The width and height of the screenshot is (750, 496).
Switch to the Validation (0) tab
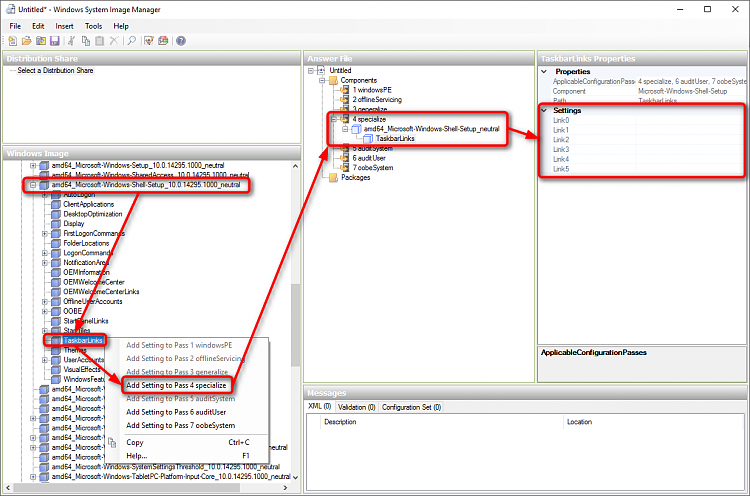(356, 407)
